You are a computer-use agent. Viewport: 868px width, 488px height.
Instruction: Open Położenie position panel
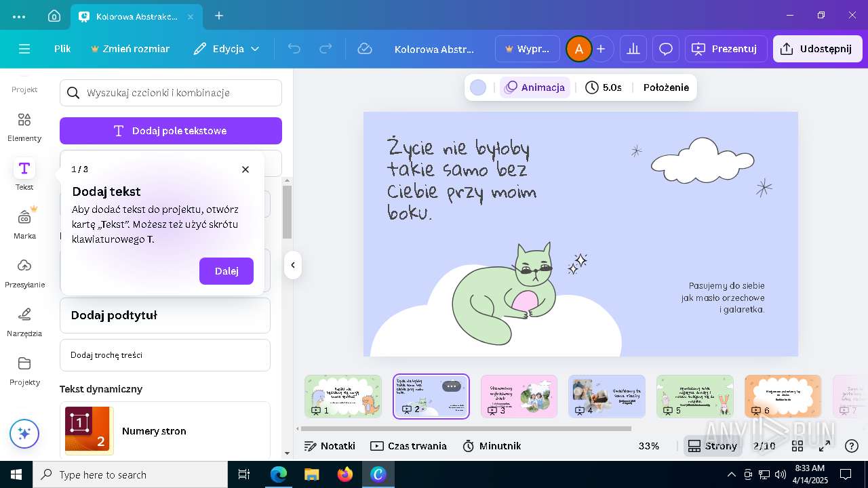(x=666, y=87)
